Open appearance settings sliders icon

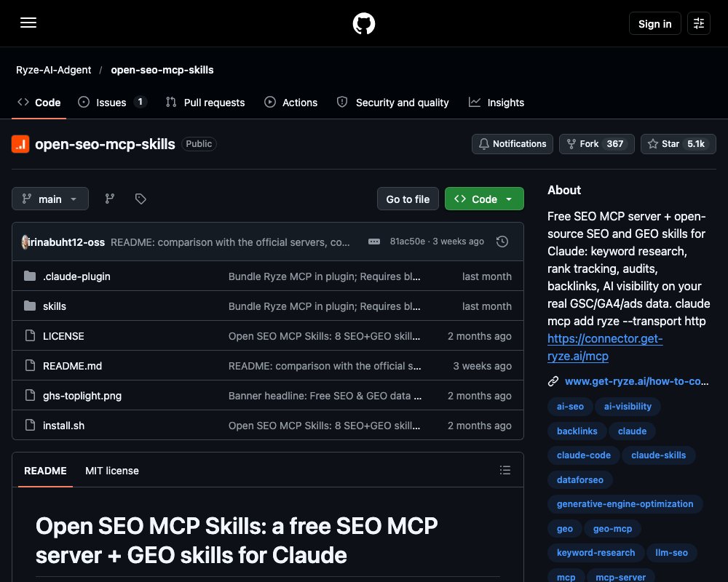pos(698,23)
